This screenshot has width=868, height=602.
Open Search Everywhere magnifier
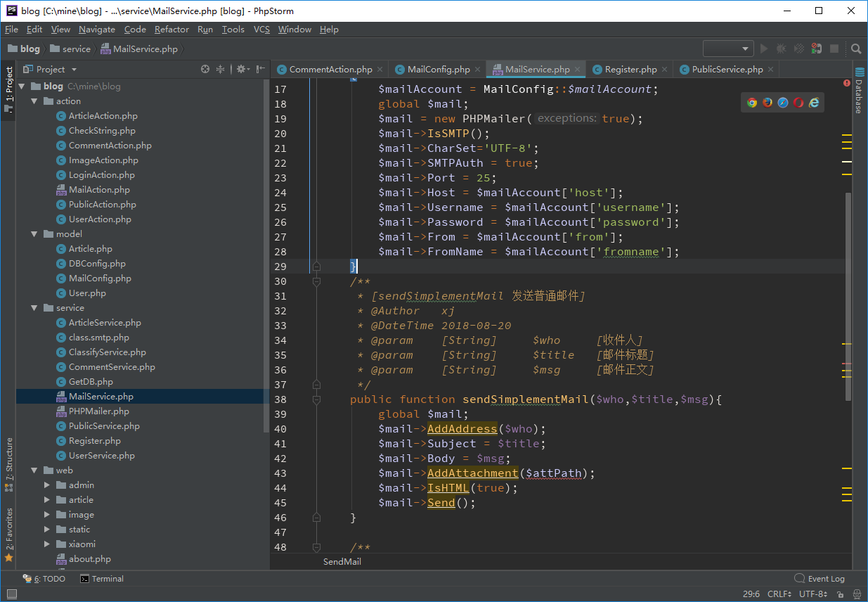[856, 49]
